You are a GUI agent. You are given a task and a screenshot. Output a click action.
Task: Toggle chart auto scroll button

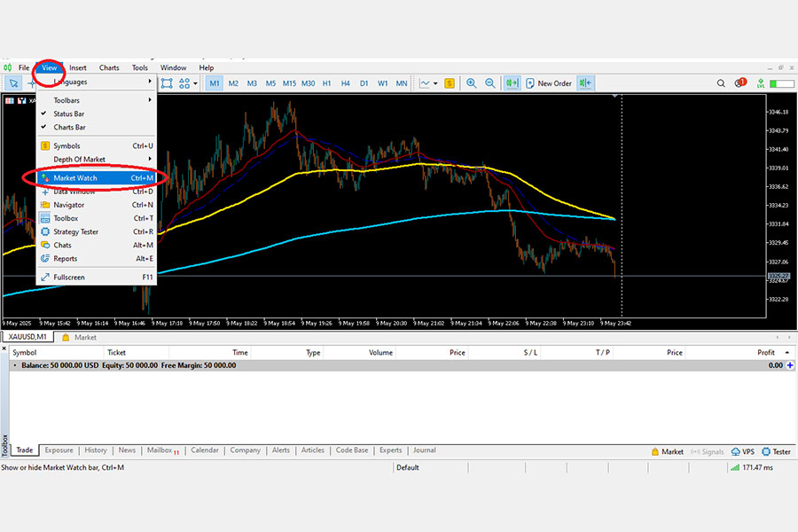(x=512, y=83)
